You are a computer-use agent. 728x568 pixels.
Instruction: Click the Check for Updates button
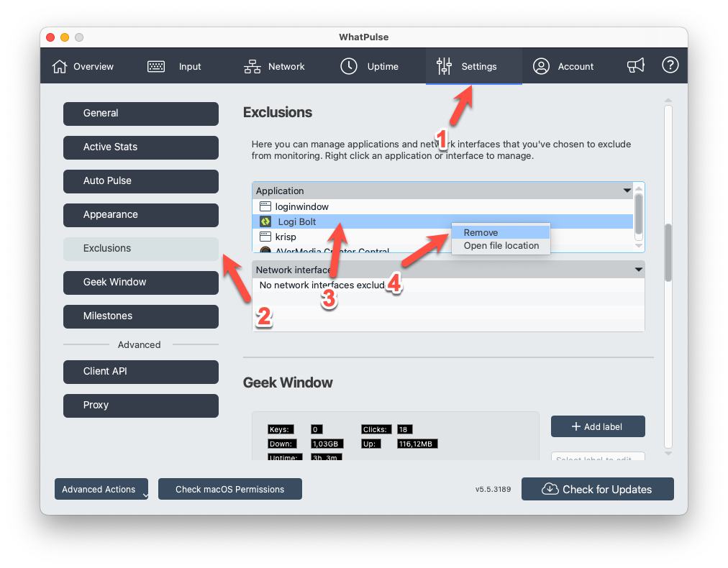point(598,489)
